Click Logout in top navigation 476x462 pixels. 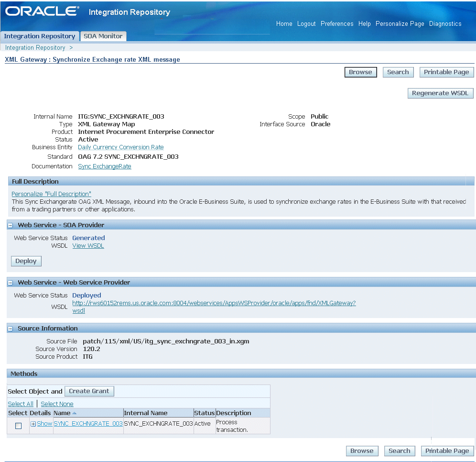point(306,24)
